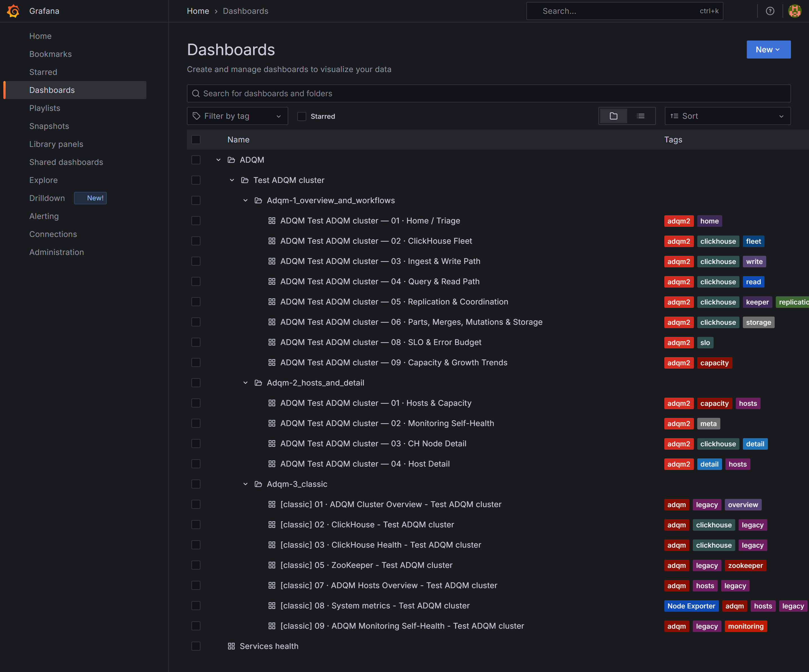Switch to list view icon
This screenshot has width=809, height=672.
640,116
